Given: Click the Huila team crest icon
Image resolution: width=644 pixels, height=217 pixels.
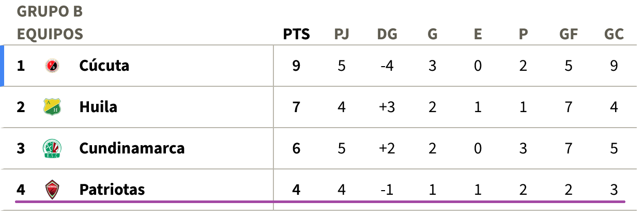Looking at the screenshot, I should (x=52, y=107).
